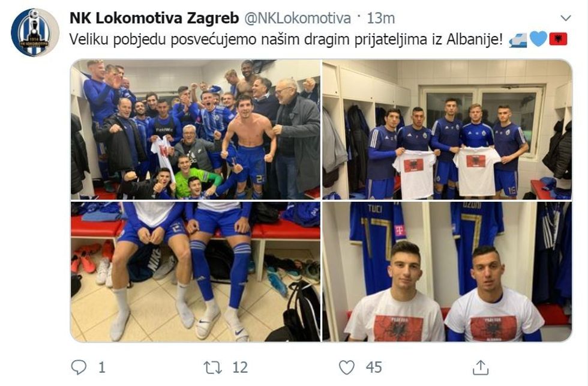Click the reply count 1

pyautogui.click(x=101, y=367)
